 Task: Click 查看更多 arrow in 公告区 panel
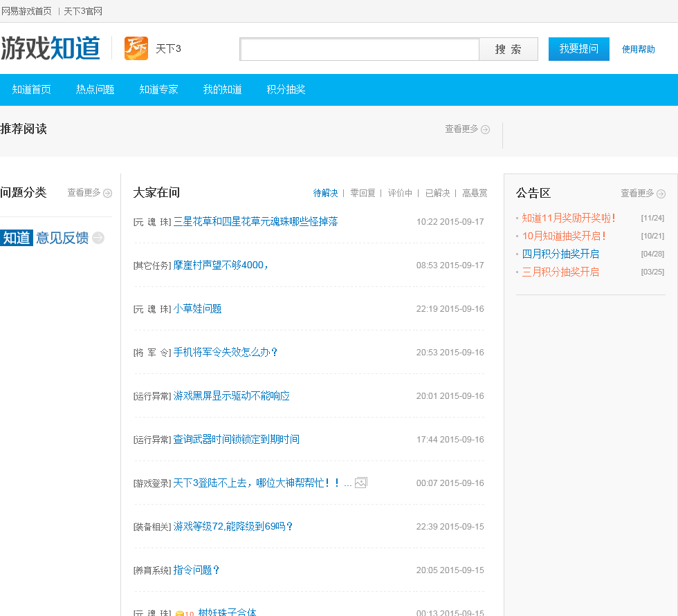661,194
